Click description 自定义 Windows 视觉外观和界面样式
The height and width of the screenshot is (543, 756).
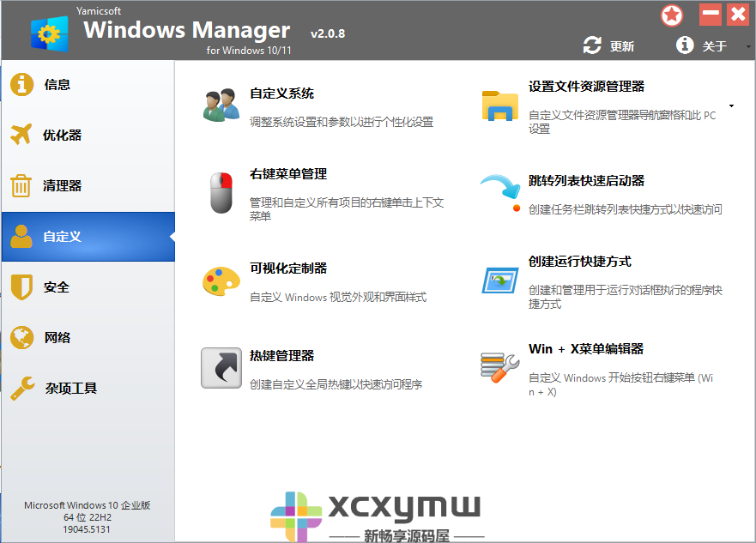(338, 298)
